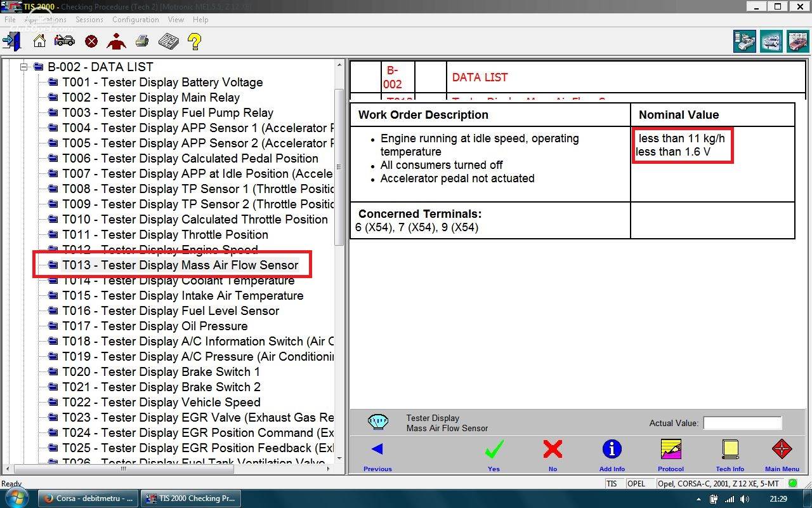Select T025 EGR Position Feedback

(x=198, y=448)
